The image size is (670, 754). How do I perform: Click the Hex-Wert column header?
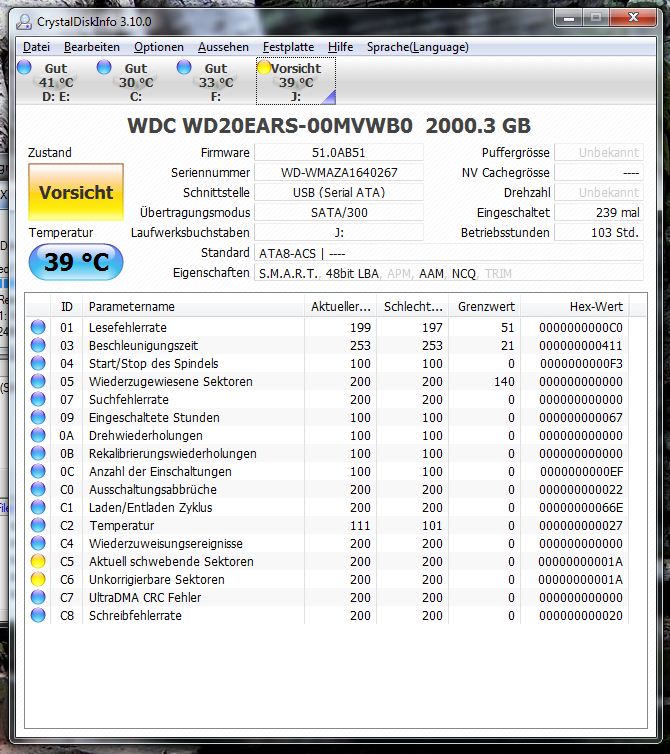click(x=575, y=307)
